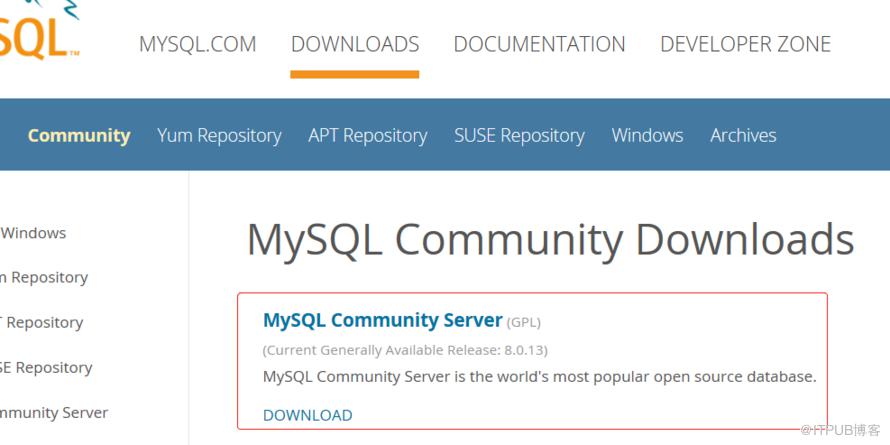890x445 pixels.
Task: Open Yum Repository in the blue bar
Action: click(x=219, y=136)
